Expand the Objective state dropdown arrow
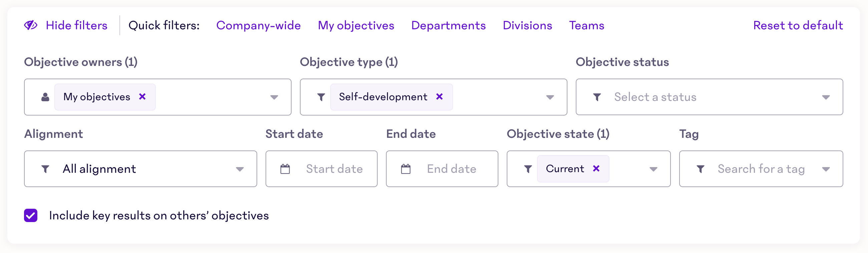This screenshot has height=253, width=868. 654,169
